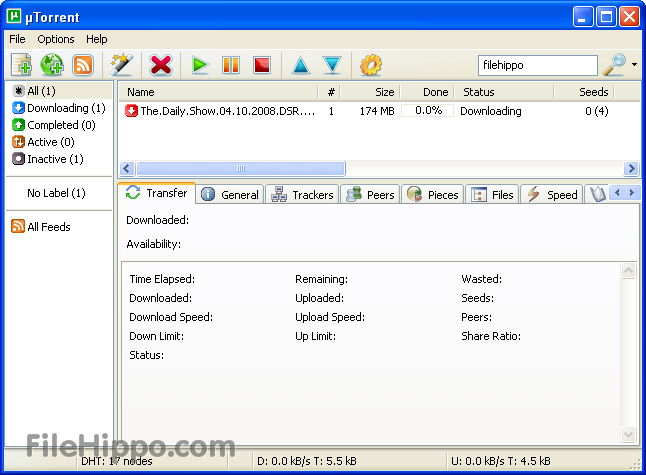Click the filehippo search input box
Viewport: 646px width, 475px height.
pyautogui.click(x=538, y=65)
